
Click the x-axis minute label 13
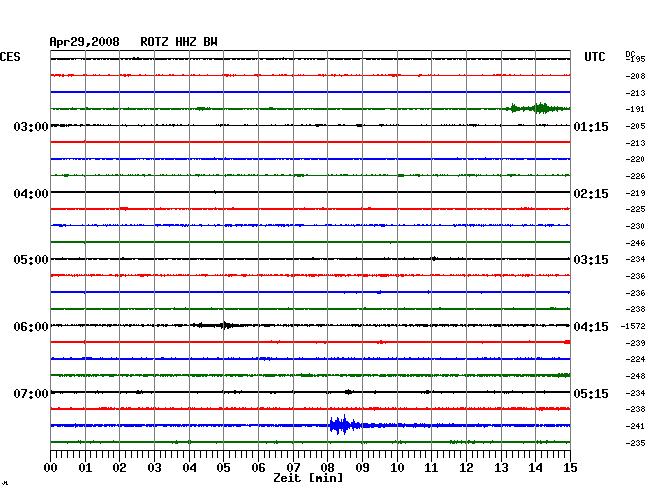tap(501, 468)
